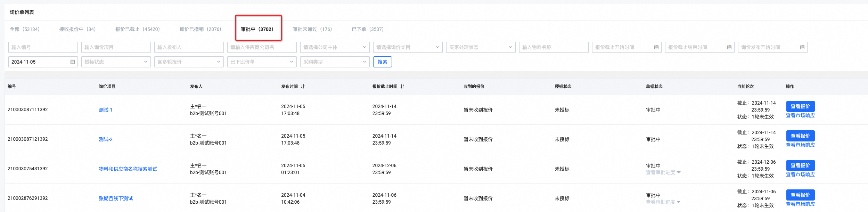Click the 搜索 button
The height and width of the screenshot is (212, 868).
[x=382, y=62]
